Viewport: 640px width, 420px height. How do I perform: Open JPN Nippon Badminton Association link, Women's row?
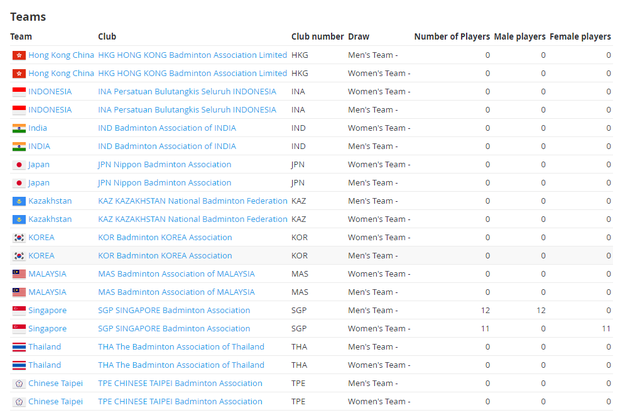(x=164, y=164)
